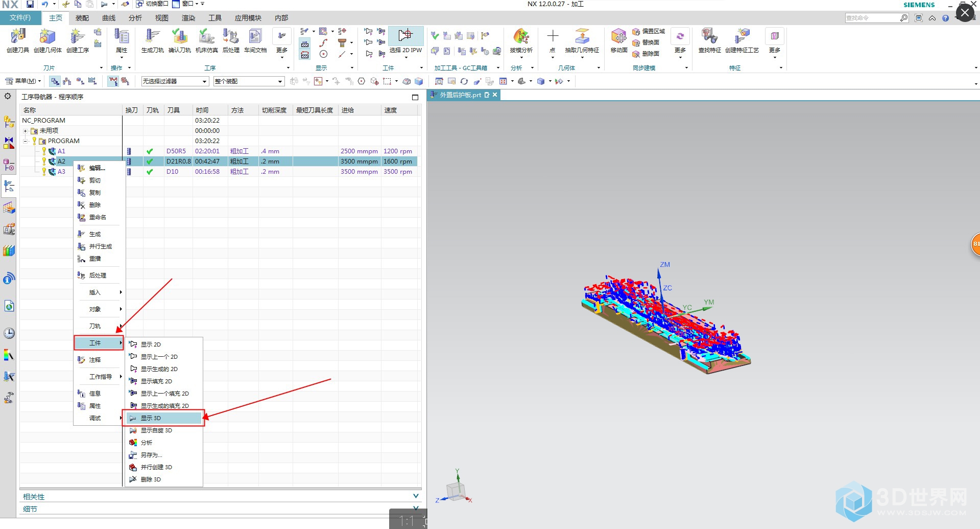
Task: Open the 整个装配 dropdown
Action: 248,81
